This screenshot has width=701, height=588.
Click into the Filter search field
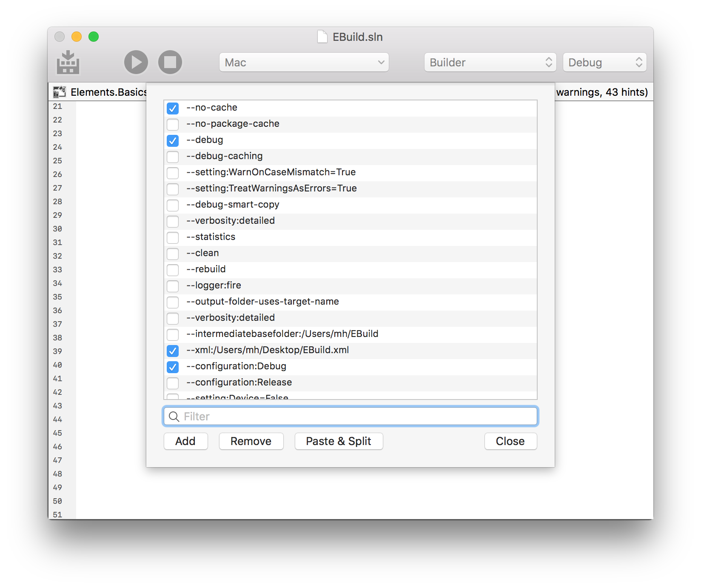tap(350, 416)
